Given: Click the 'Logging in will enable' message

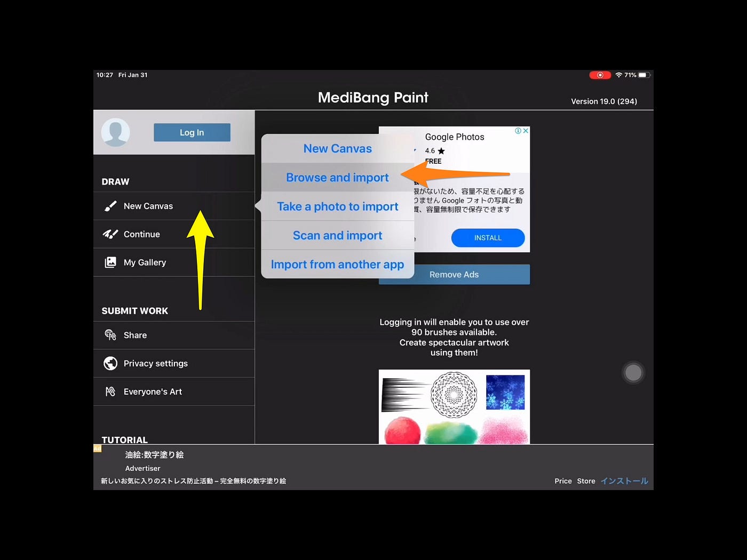Looking at the screenshot, I should [454, 337].
